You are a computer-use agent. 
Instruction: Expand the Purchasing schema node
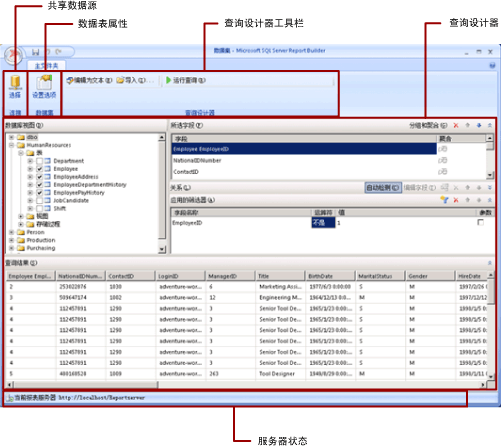pos(12,248)
